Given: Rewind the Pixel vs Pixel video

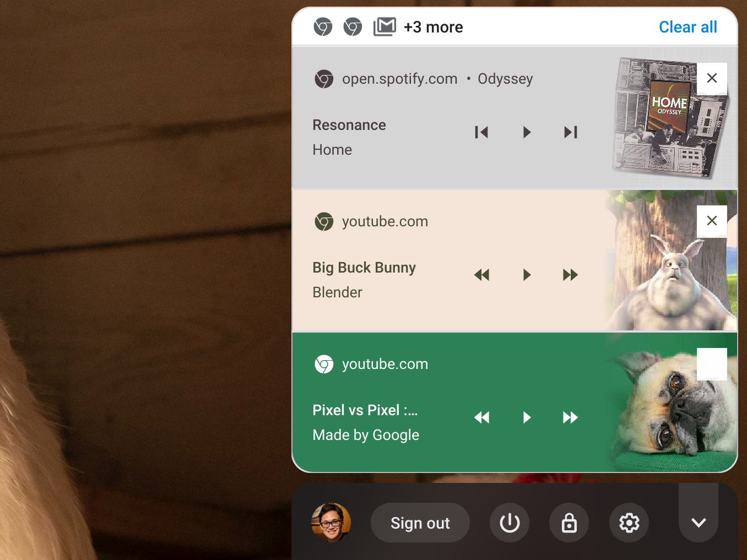Looking at the screenshot, I should [x=481, y=417].
